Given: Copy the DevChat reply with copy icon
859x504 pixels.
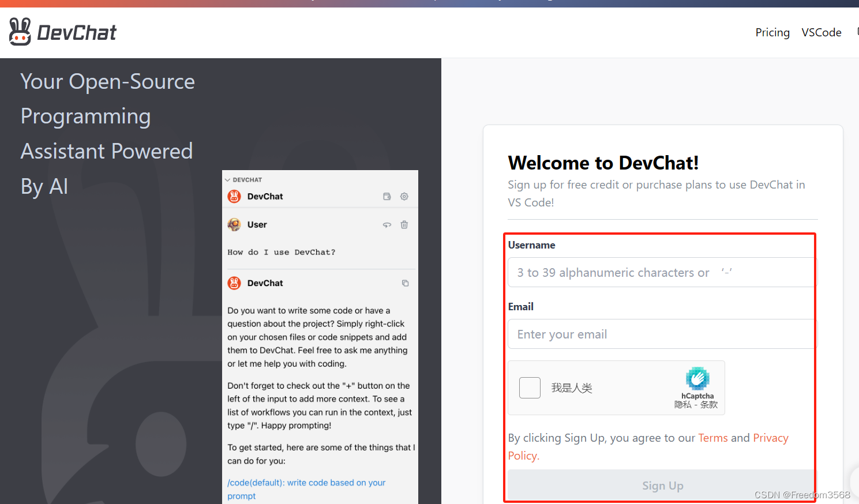Looking at the screenshot, I should [x=406, y=283].
